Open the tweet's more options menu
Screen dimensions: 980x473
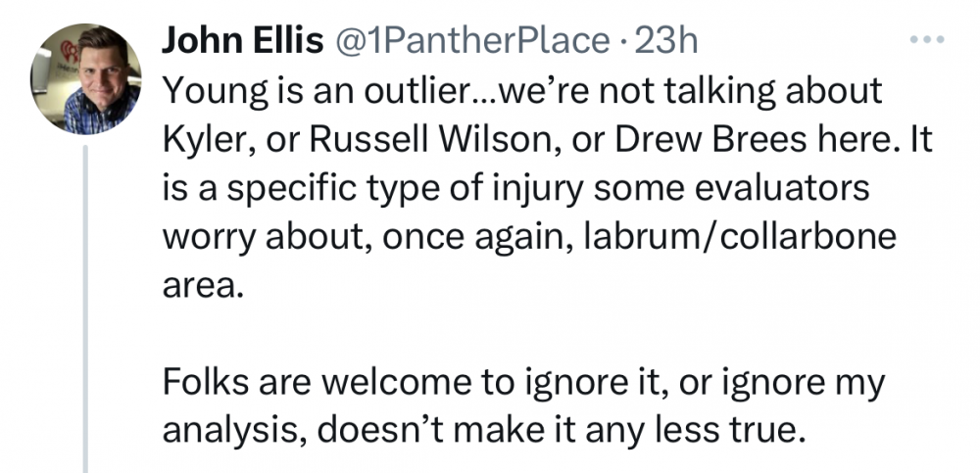[924, 41]
